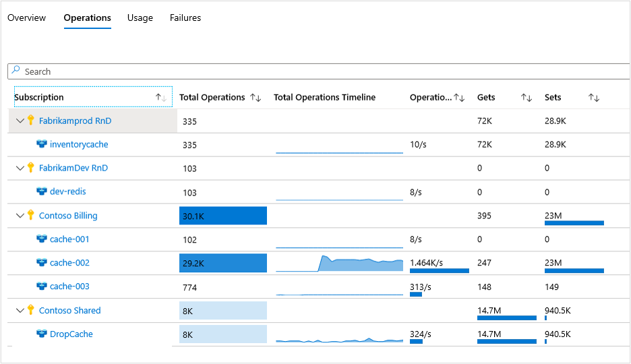Switch to the Overview tab
This screenshot has height=364, width=631.
click(27, 18)
